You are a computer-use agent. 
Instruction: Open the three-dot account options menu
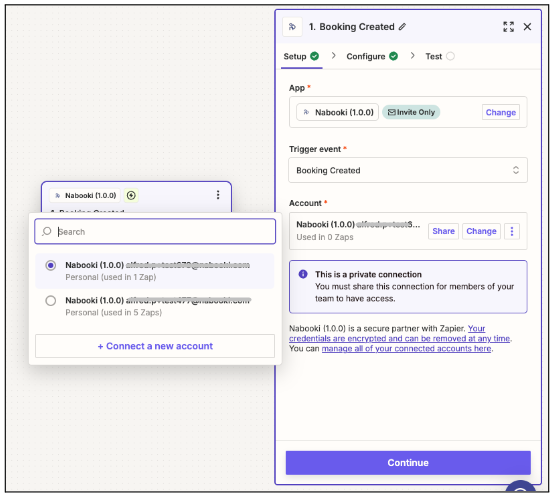click(512, 231)
